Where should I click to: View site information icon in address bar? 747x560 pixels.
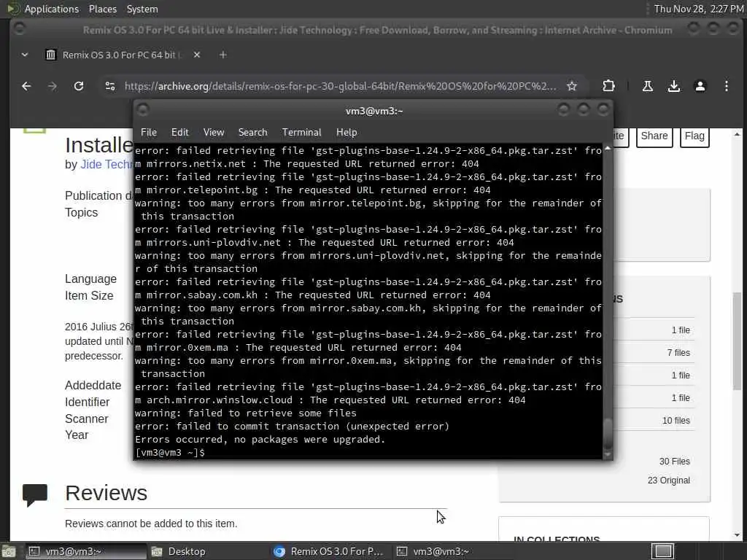click(x=110, y=86)
